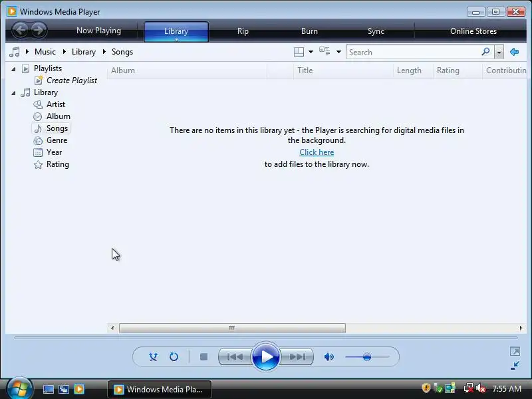Screen dimensions: 532x399
Task: Click Music in the breadcrumb path
Action: pos(45,52)
